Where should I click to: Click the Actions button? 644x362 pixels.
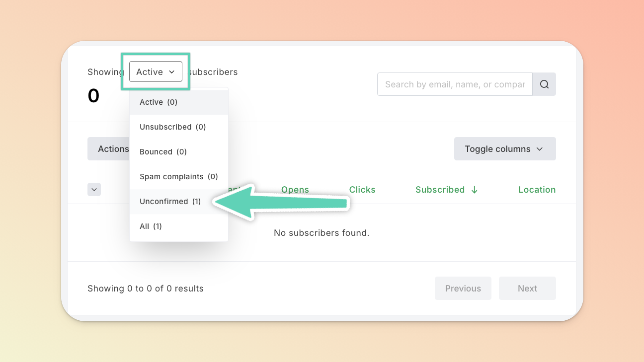[x=109, y=149]
